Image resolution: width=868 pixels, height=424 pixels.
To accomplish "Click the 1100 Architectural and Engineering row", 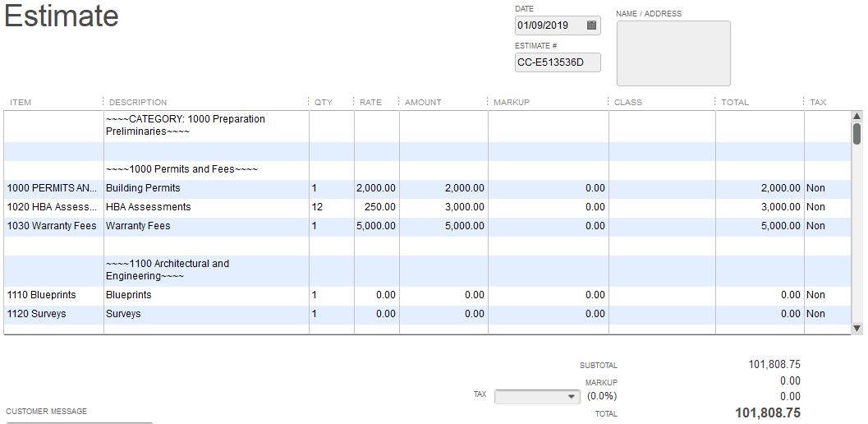I will [427, 270].
